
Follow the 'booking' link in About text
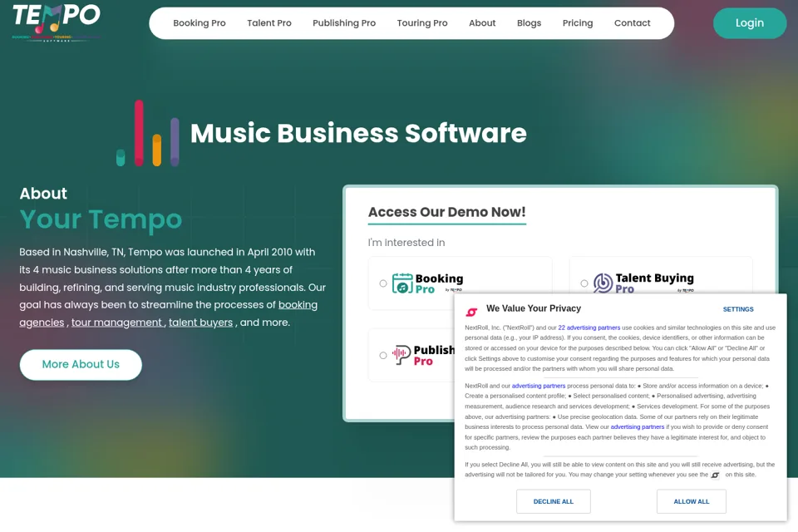tap(298, 305)
